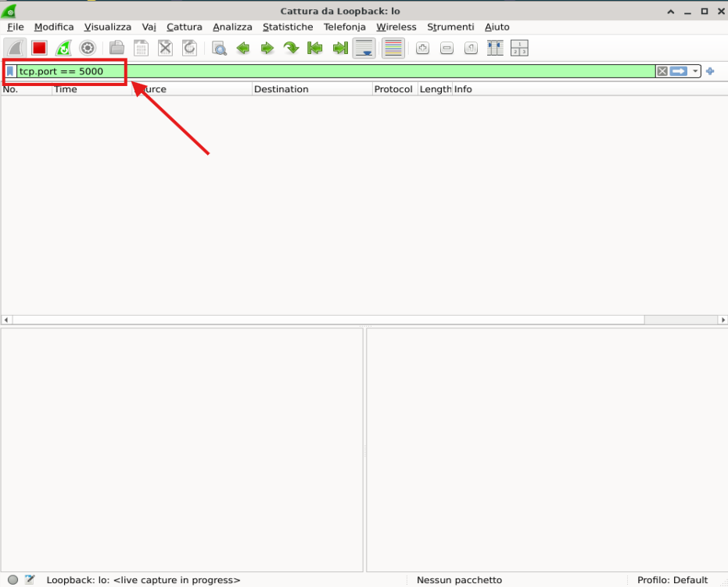The height and width of the screenshot is (587, 728).
Task: Click the Wireshark window menu icon
Action: (9, 11)
